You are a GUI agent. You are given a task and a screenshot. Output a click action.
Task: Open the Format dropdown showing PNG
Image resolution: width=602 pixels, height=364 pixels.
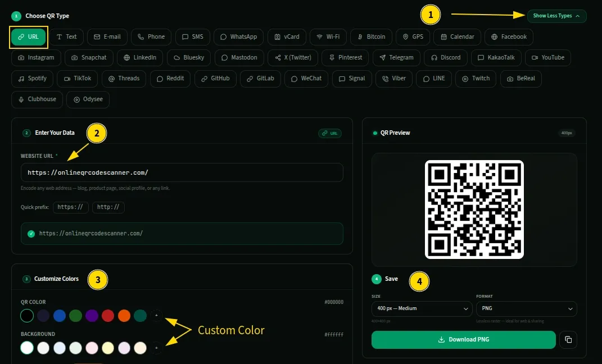[x=526, y=308]
